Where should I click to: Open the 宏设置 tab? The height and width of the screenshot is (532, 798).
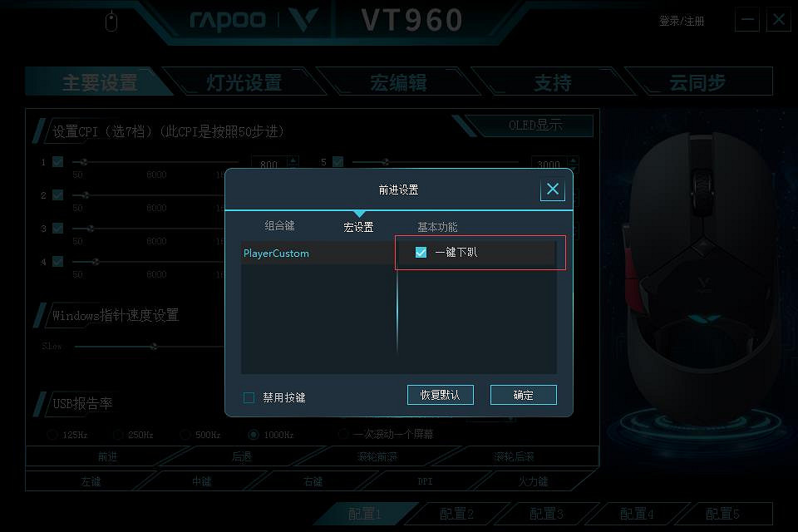[358, 227]
